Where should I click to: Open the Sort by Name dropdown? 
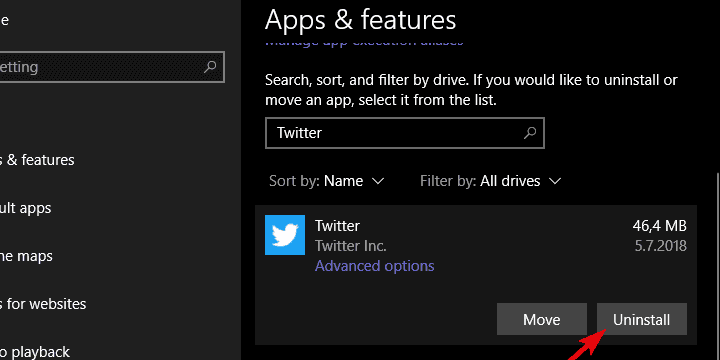tap(326, 181)
